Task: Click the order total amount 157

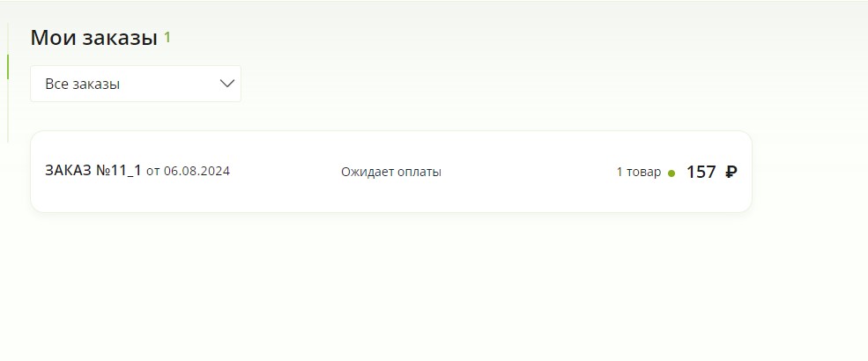Action: coord(701,172)
